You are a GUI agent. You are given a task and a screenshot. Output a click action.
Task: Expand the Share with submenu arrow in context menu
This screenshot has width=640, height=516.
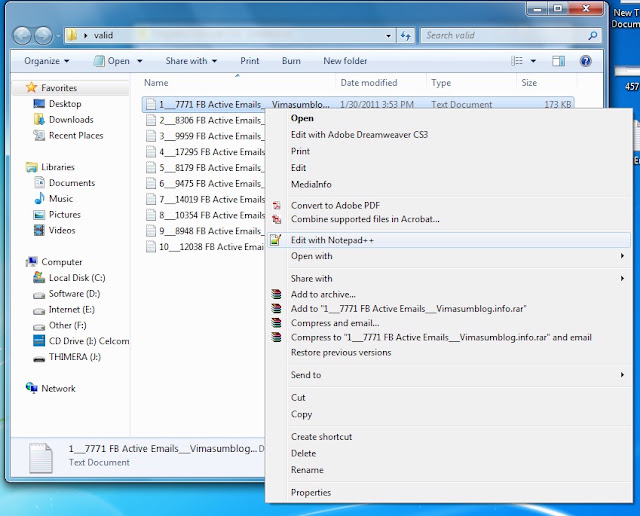622,278
